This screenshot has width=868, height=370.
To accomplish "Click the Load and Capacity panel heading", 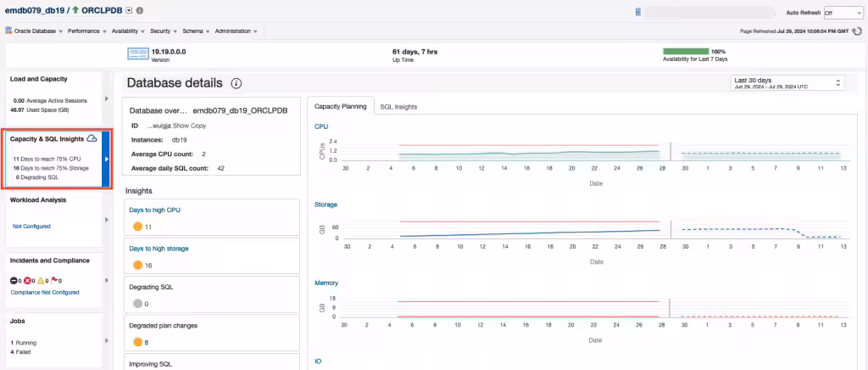I will [x=39, y=79].
